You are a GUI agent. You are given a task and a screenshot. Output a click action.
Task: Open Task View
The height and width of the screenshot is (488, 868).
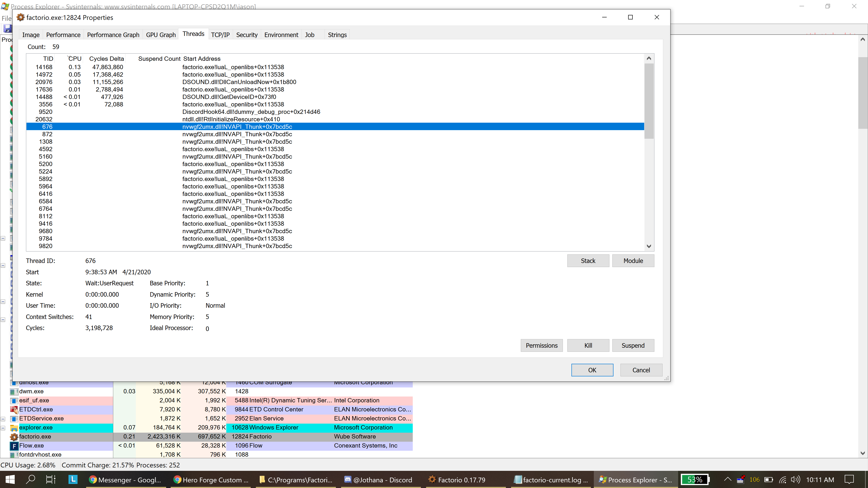pos(51,480)
